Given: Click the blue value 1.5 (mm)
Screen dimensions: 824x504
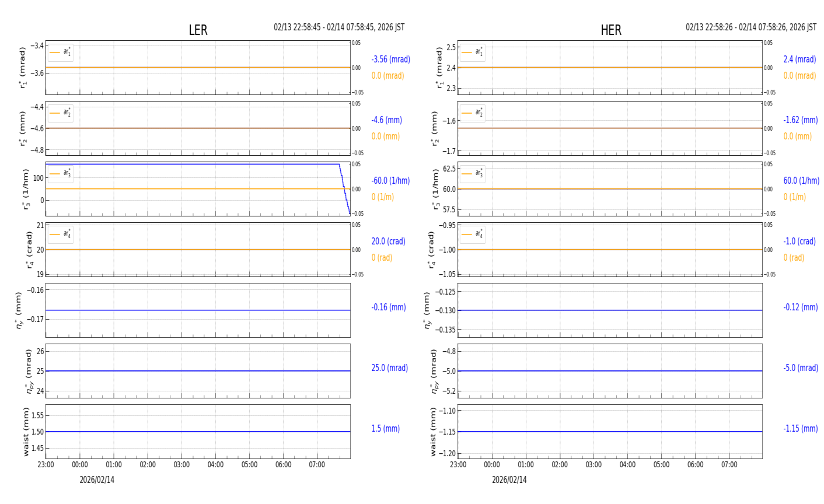Looking at the screenshot, I should pyautogui.click(x=386, y=429).
